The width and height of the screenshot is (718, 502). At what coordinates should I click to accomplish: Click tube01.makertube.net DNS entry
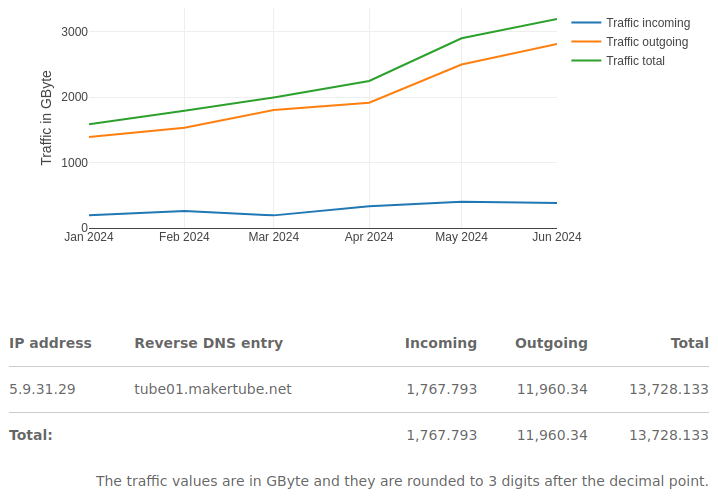[213, 389]
